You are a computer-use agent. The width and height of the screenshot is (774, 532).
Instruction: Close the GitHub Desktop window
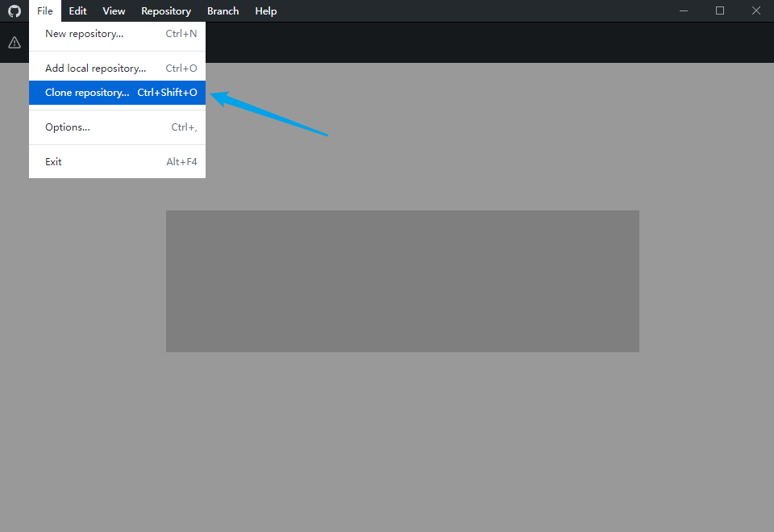755,10
